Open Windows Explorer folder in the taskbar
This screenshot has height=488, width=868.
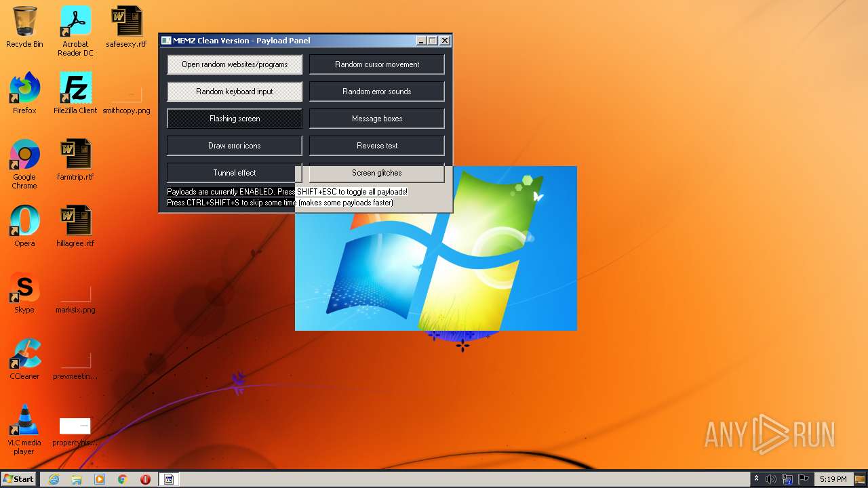[77, 479]
